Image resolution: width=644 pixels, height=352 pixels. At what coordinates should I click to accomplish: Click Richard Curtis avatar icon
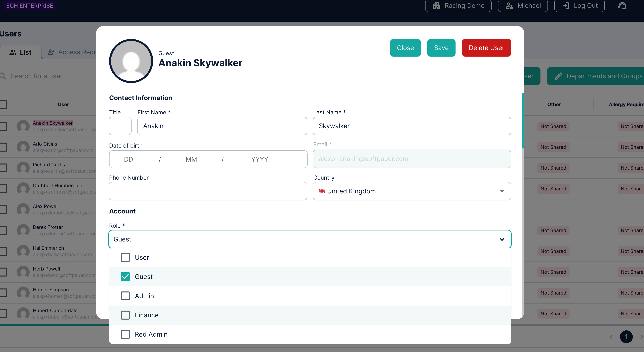23,168
